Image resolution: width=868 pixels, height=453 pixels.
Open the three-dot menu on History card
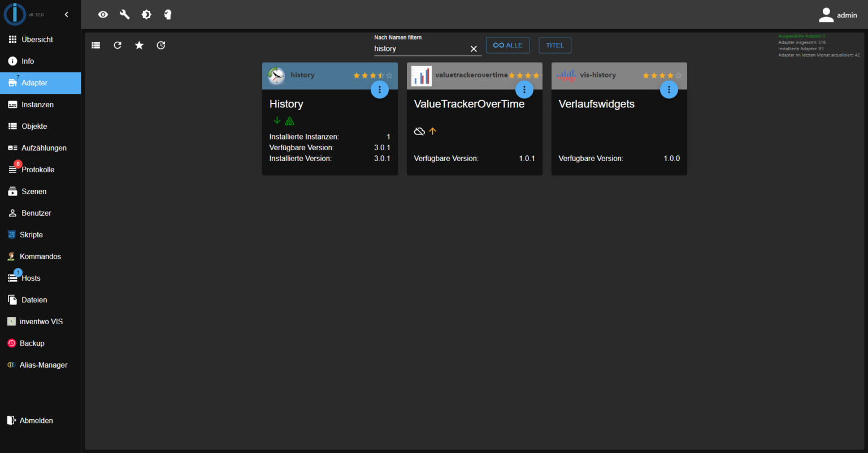(379, 89)
